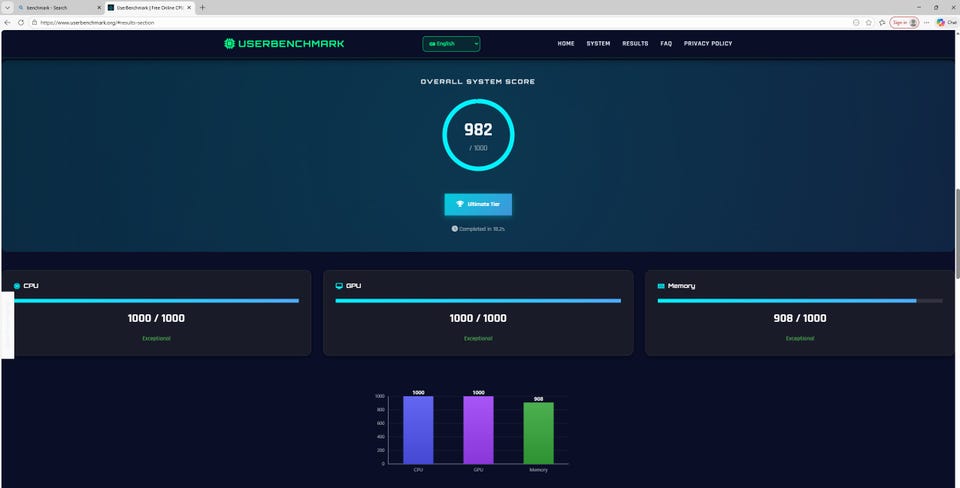Add this page to favorites with the star
The width and height of the screenshot is (960, 488).
(x=869, y=22)
